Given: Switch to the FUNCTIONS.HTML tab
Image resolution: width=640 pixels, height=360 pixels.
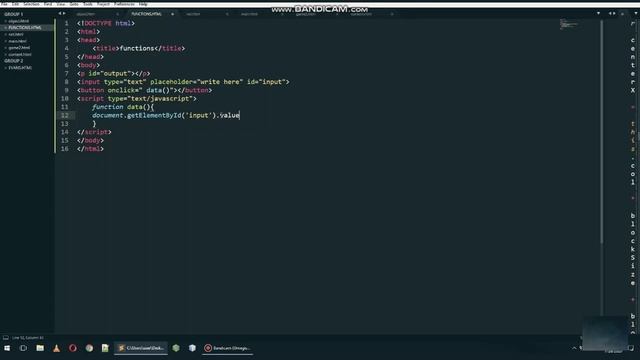Looking at the screenshot, I should [147, 14].
